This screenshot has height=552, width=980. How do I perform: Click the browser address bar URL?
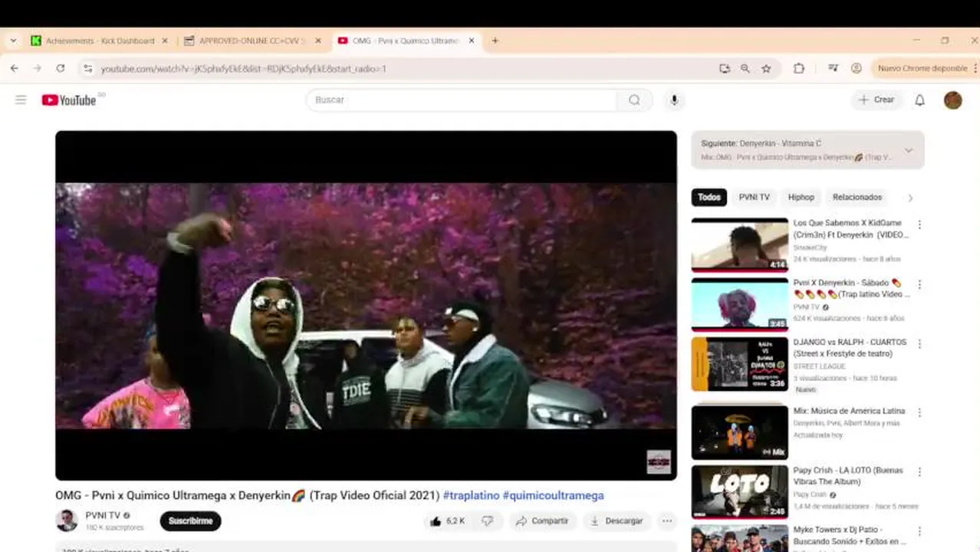point(244,68)
